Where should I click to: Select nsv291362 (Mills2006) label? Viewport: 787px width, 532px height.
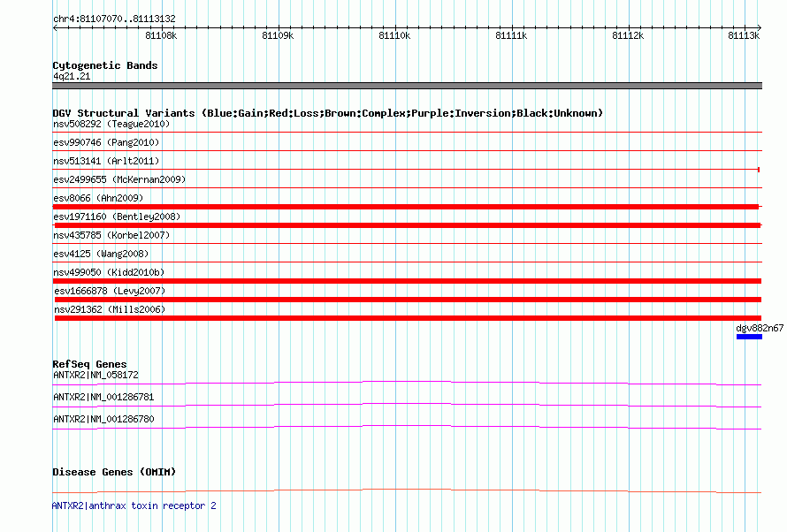click(110, 309)
